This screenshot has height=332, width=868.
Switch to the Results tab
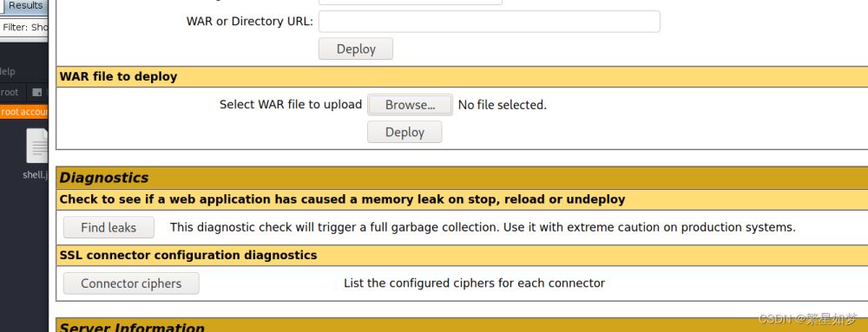pyautogui.click(x=25, y=6)
